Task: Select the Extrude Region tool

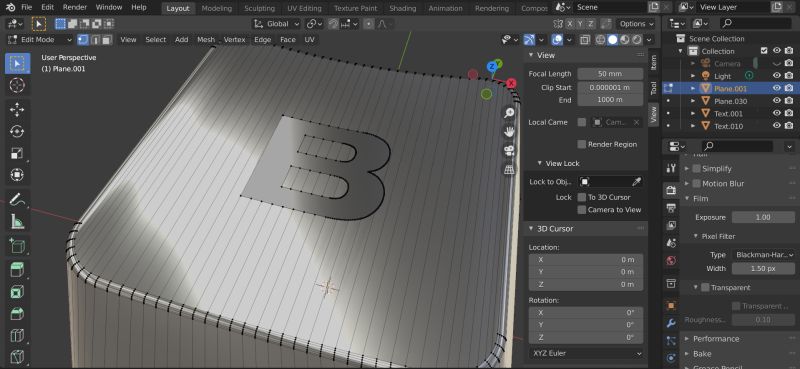Action: click(17, 269)
